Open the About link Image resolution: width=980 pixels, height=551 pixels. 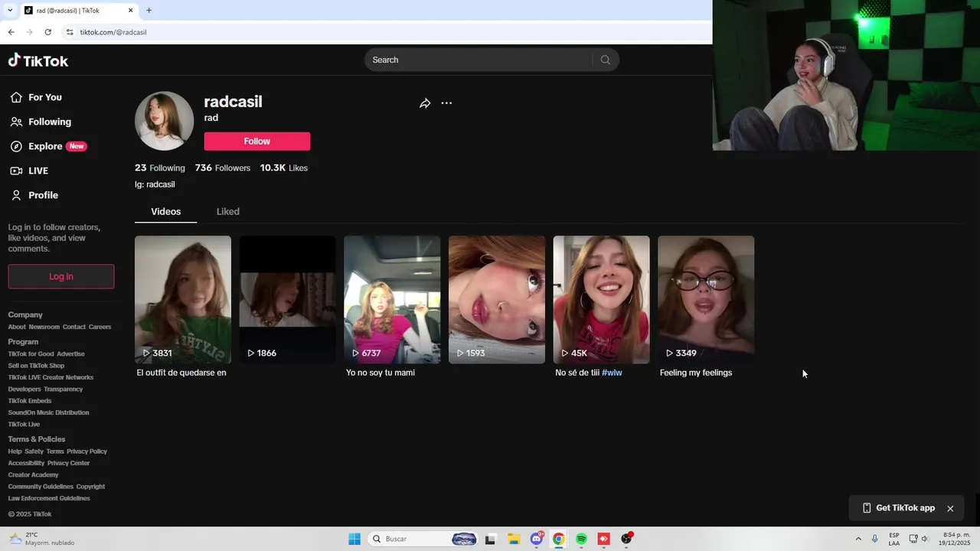[x=17, y=327]
